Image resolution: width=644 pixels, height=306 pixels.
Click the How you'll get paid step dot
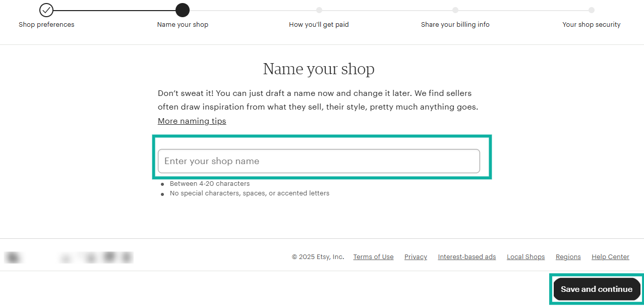point(319,10)
